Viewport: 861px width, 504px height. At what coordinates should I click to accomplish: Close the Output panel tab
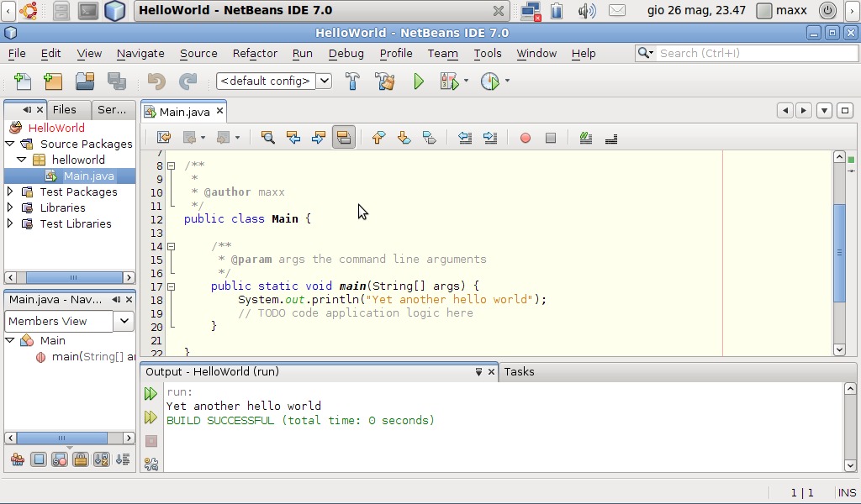point(491,372)
